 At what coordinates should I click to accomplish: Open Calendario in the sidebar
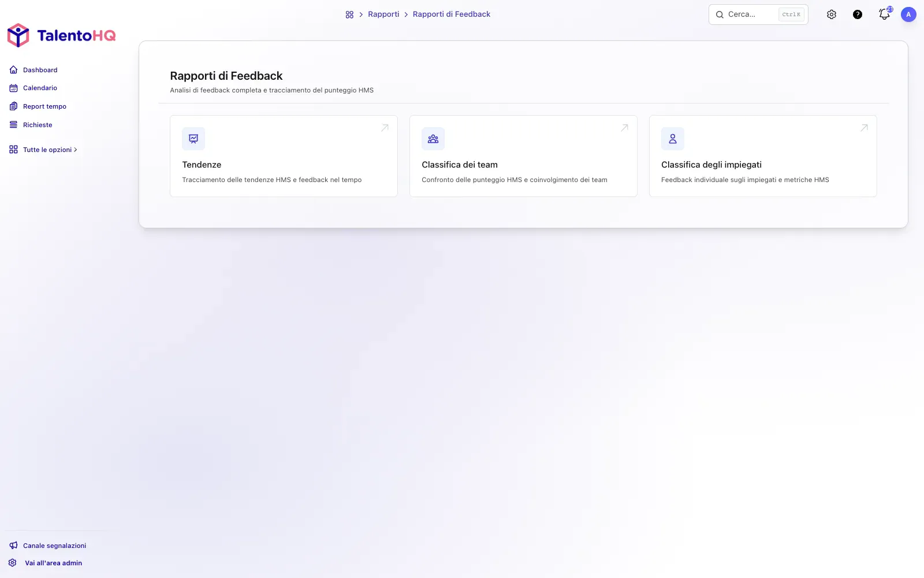(x=33, y=88)
